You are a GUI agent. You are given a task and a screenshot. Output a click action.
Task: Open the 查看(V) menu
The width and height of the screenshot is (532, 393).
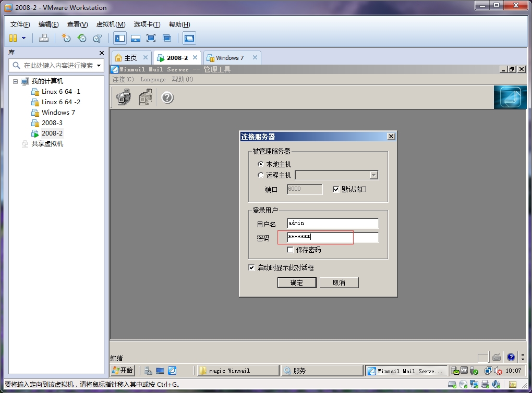coord(77,24)
